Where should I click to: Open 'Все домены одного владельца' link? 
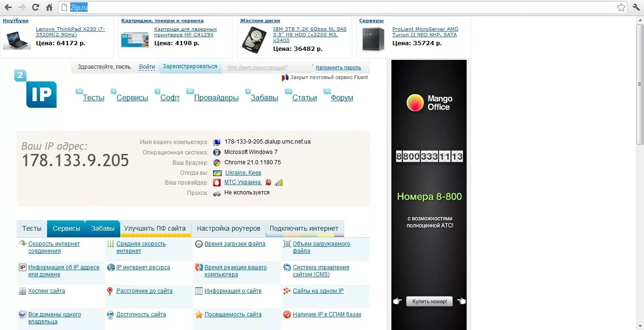[x=55, y=318]
